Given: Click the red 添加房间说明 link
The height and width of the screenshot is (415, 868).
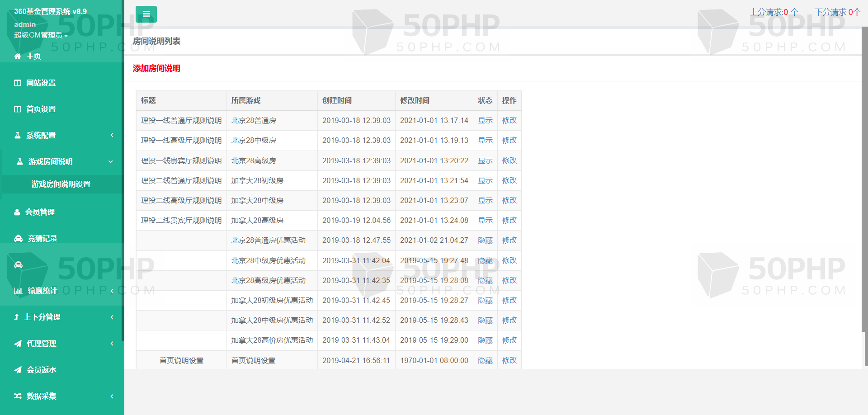Looking at the screenshot, I should pyautogui.click(x=156, y=68).
